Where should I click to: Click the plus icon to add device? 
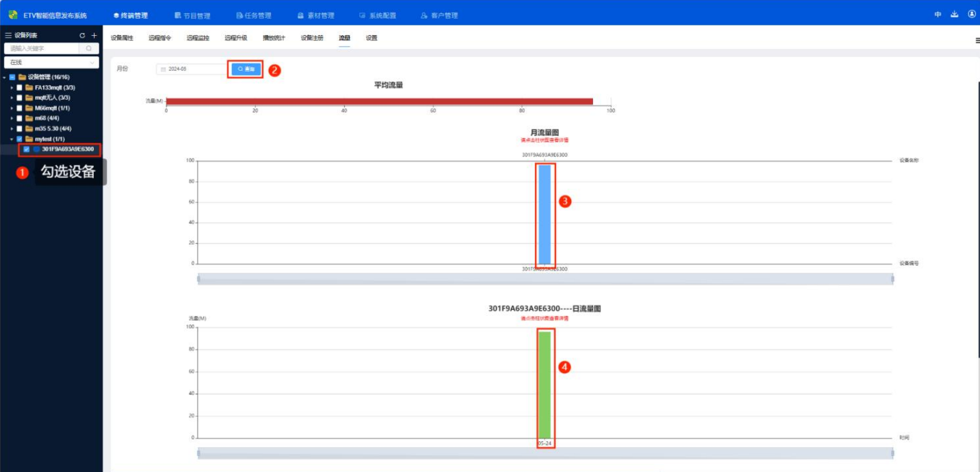click(94, 36)
